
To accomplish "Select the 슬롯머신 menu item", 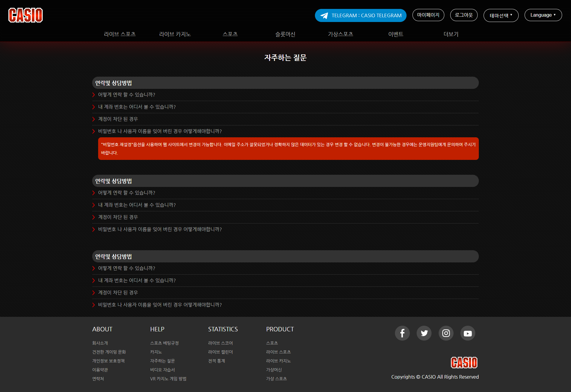I will click(285, 34).
